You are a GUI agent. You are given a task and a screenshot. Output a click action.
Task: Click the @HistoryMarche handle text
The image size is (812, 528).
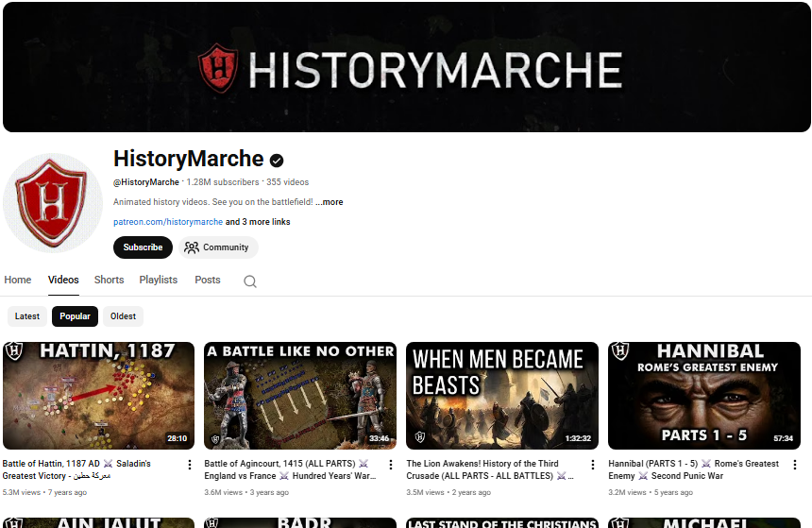(x=146, y=182)
